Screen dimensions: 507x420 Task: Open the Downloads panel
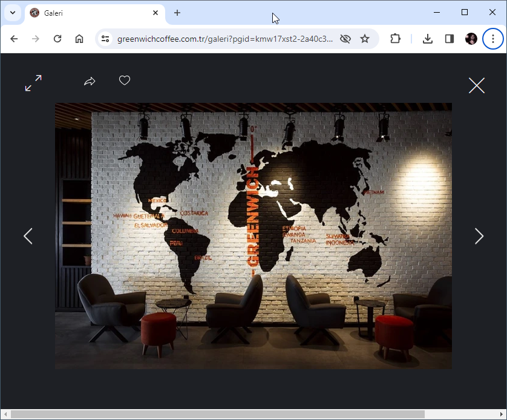pos(428,39)
